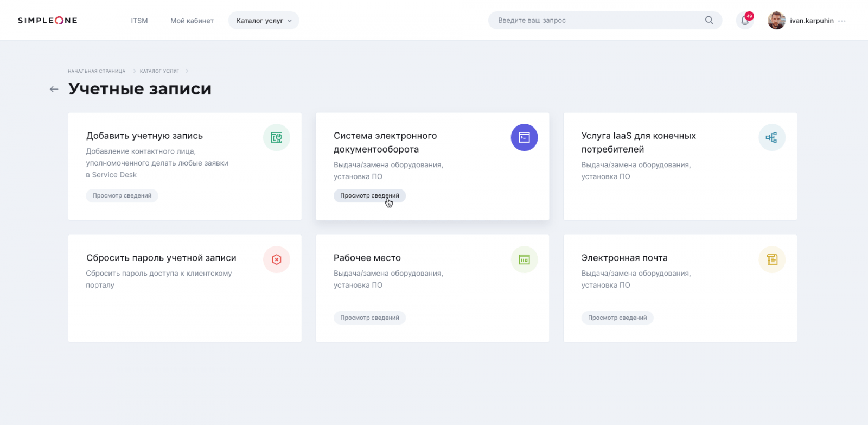Click the Услуга IaaS network icon
This screenshot has height=425, width=868.
(771, 137)
